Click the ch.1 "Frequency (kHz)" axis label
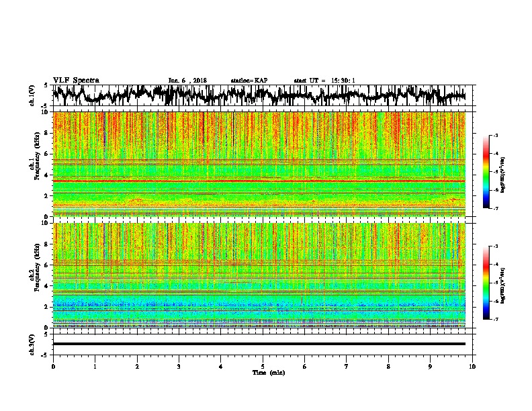532x411 pixels. coord(37,156)
